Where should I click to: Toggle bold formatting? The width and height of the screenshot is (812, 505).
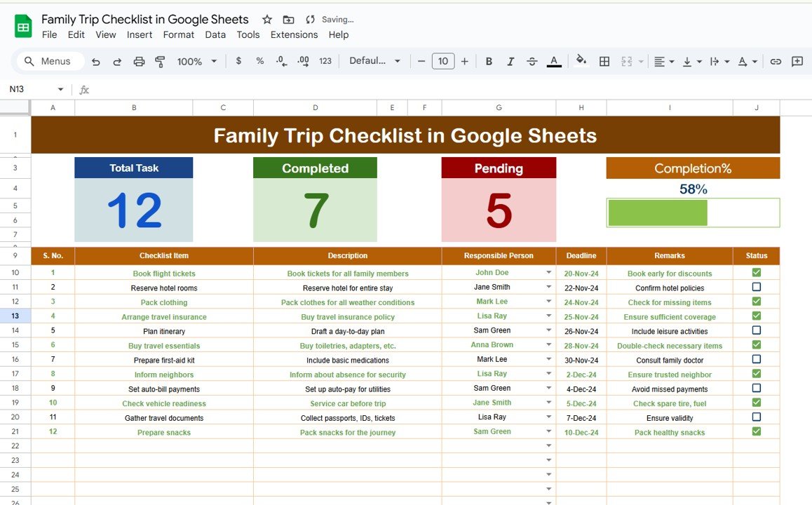488,61
